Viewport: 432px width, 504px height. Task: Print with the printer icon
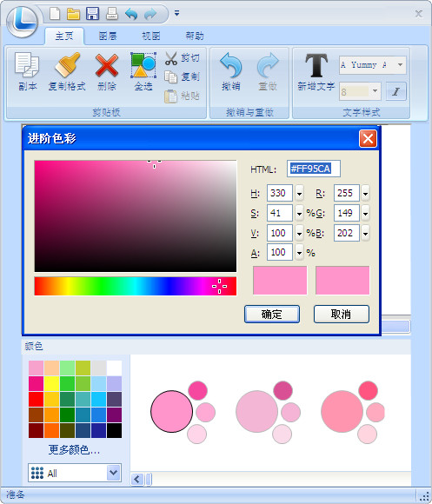point(112,14)
